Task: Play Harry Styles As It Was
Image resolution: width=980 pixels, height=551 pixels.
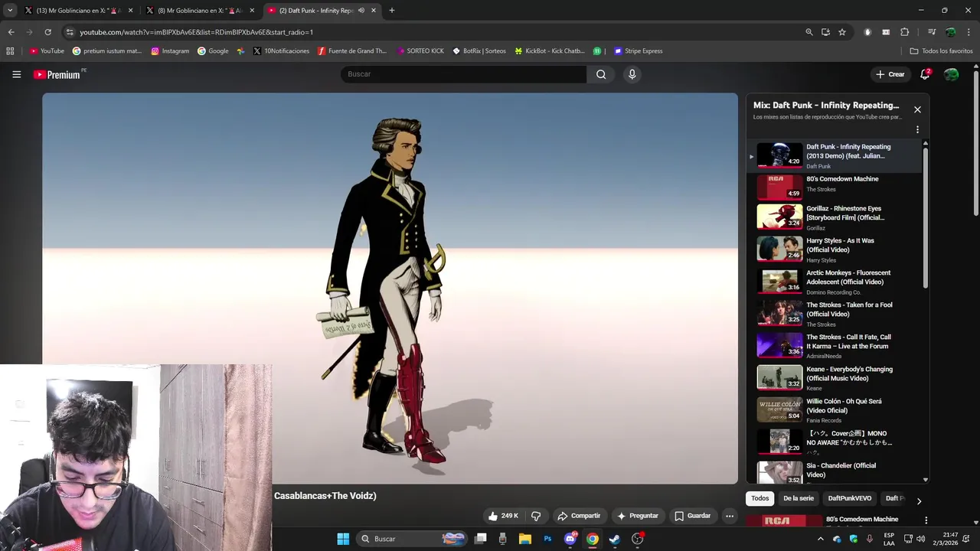Action: click(x=835, y=249)
